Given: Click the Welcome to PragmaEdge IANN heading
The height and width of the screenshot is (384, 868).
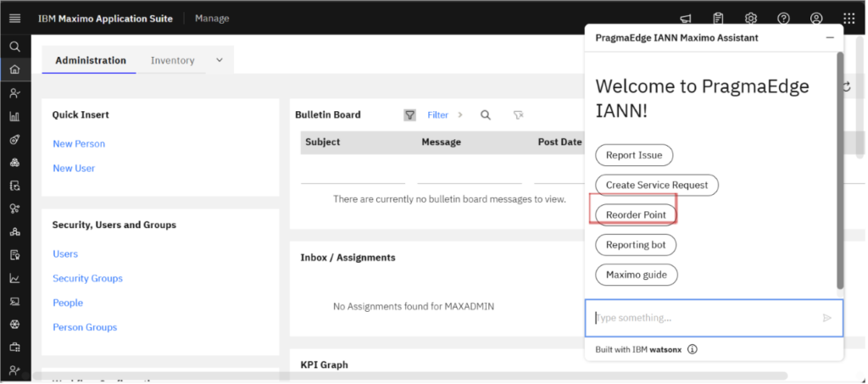Looking at the screenshot, I should pos(702,98).
